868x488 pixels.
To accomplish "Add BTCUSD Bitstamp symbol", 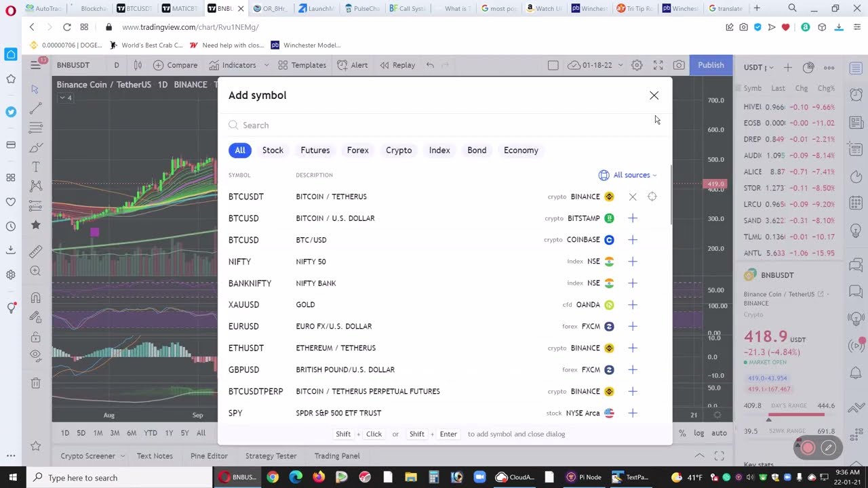I will 633,218.
